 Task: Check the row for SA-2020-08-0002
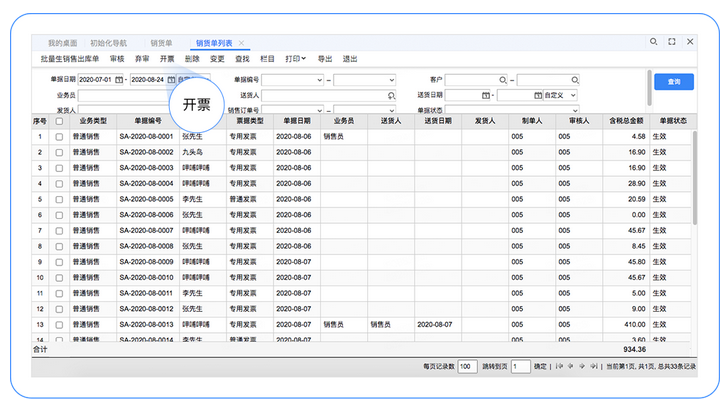(x=59, y=153)
